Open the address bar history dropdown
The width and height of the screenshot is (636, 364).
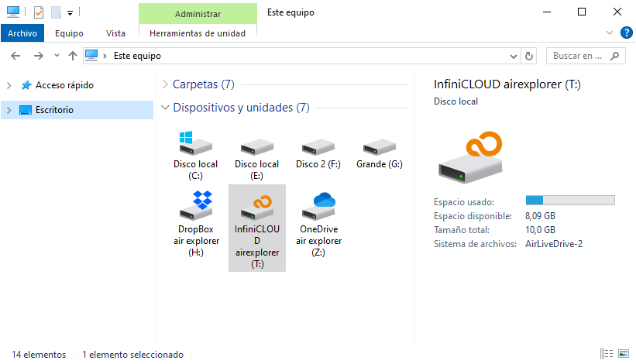pyautogui.click(x=513, y=56)
